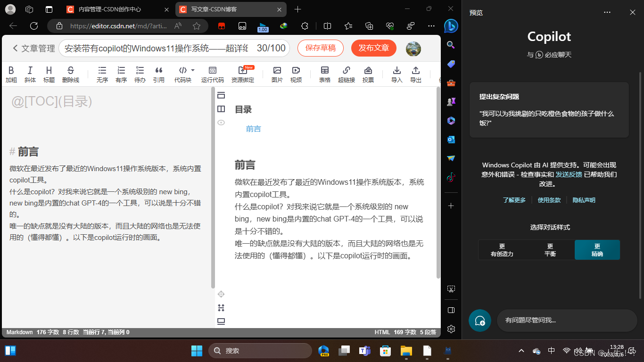Viewport: 644px width, 362px height.
Task: Add a poll with 投票
Action: click(368, 74)
